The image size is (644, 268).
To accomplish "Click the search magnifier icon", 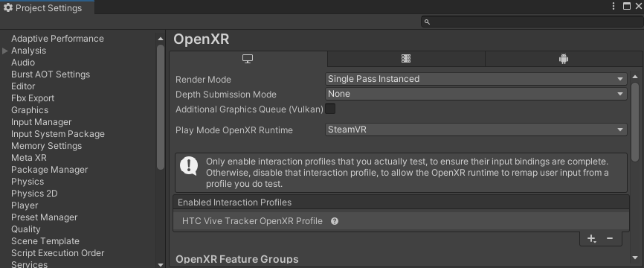I will [x=427, y=22].
